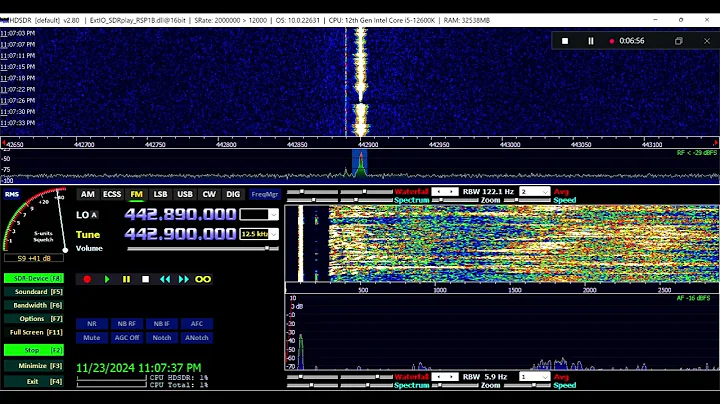Open AF averaging dropdown showing 1
This screenshot has height=404, width=720.
(534, 377)
